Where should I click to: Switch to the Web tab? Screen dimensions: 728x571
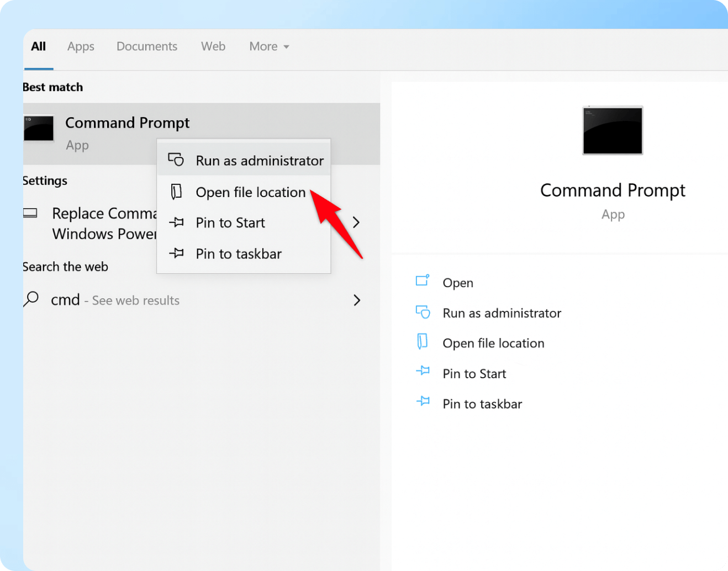pyautogui.click(x=213, y=46)
